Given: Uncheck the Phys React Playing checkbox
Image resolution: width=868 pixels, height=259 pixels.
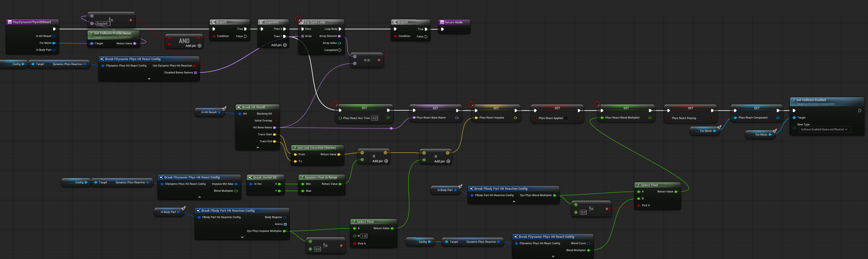Looking at the screenshot, I should (699, 118).
